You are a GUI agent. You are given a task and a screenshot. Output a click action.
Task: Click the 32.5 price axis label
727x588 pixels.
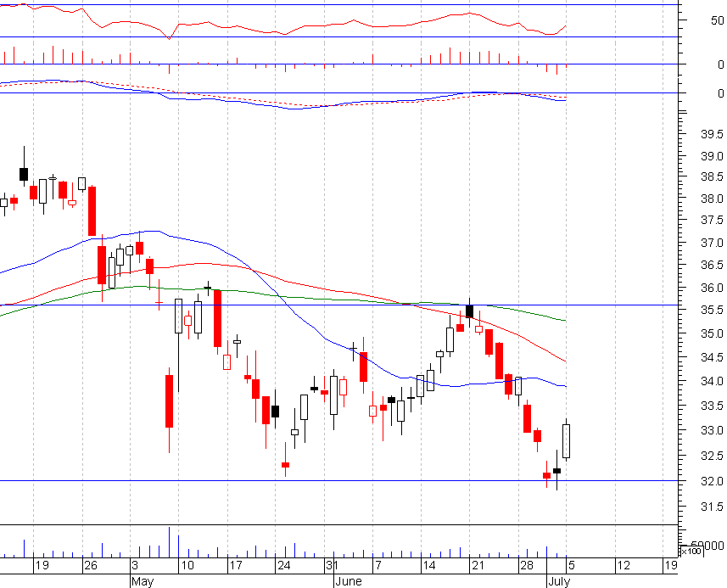(712, 456)
